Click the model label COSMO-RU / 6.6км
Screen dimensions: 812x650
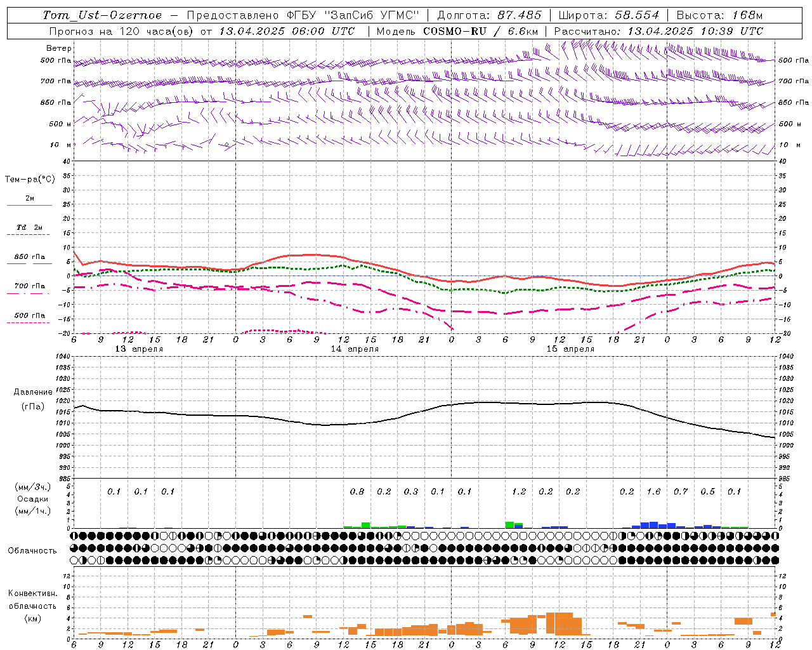(481, 31)
